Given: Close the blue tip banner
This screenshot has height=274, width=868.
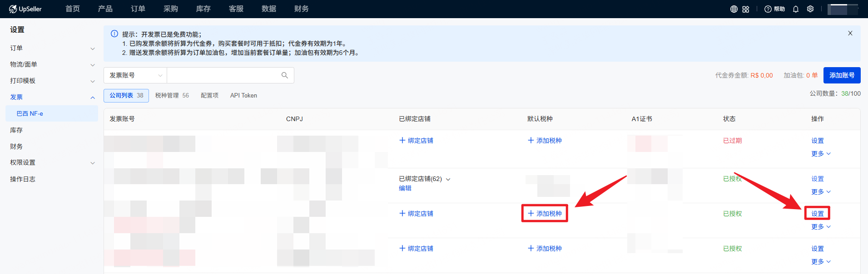Looking at the screenshot, I should pos(850,33).
